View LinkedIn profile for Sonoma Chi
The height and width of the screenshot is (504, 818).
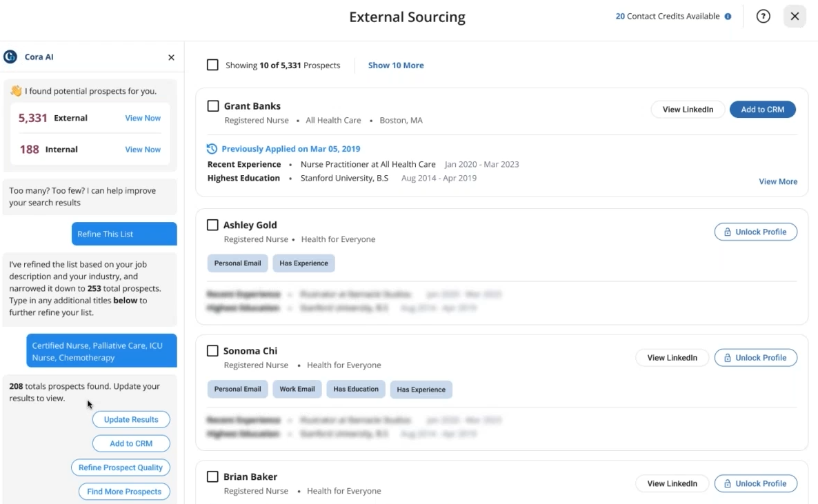(x=672, y=357)
